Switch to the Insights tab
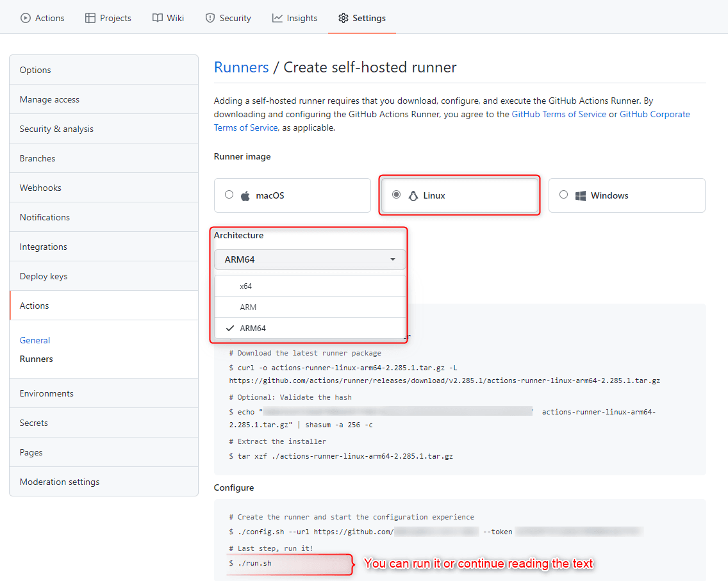Image resolution: width=728 pixels, height=581 pixels. [x=295, y=18]
